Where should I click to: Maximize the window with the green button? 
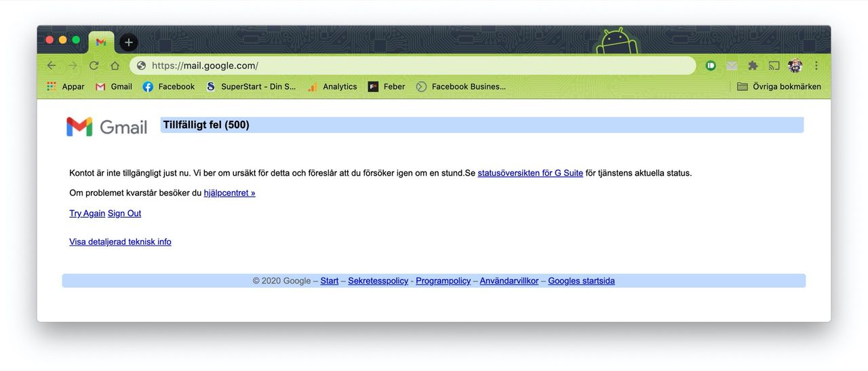pos(76,40)
